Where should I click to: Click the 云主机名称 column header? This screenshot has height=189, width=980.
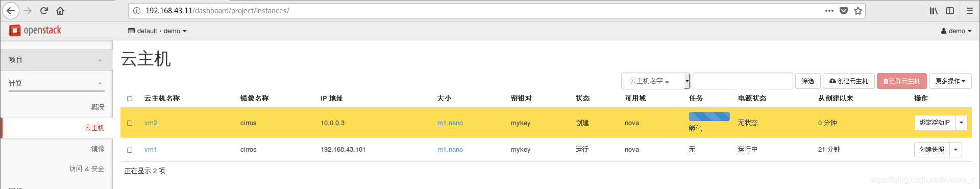point(162,98)
